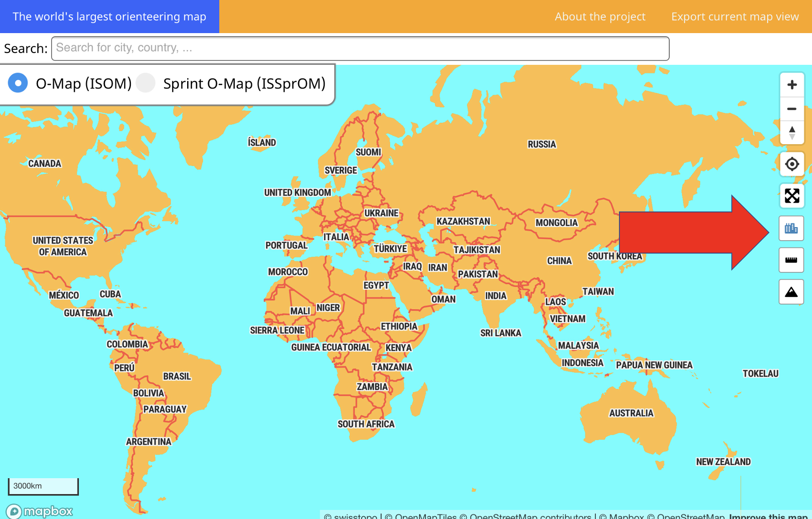Toggle the buildings layer icon

[x=791, y=228]
